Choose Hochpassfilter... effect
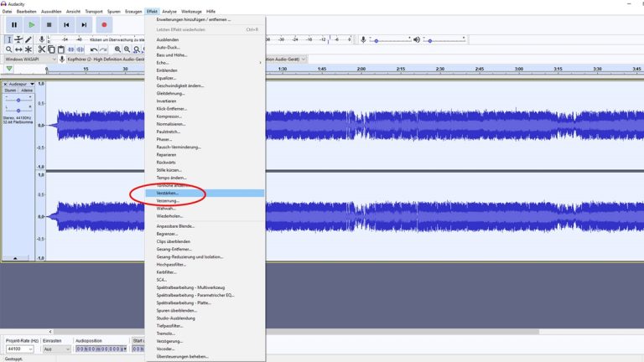 pos(205,265)
